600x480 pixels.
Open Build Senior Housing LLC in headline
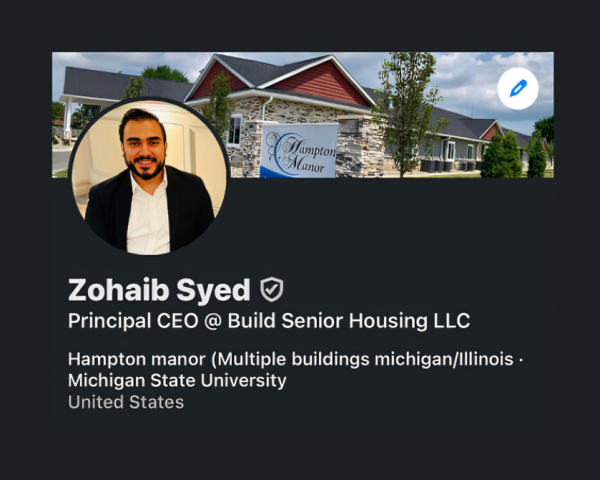pos(349,321)
